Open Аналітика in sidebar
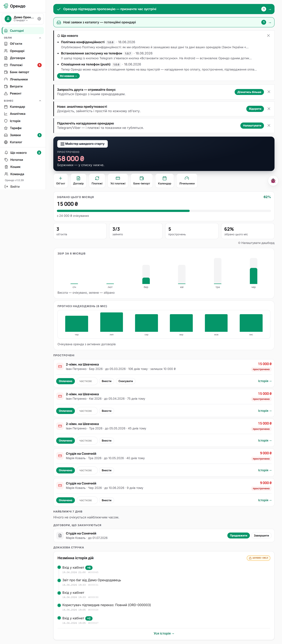 (23, 114)
